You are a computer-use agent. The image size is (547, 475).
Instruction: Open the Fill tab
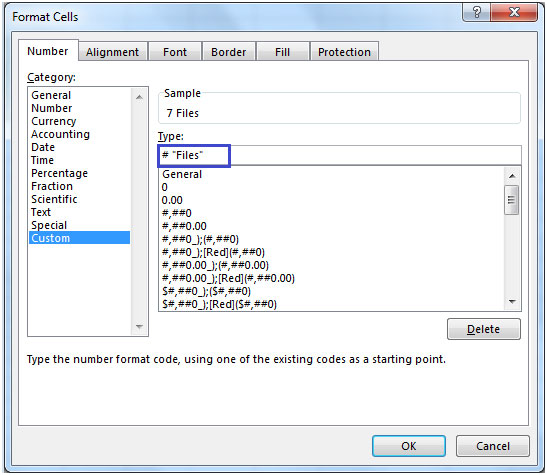point(282,52)
